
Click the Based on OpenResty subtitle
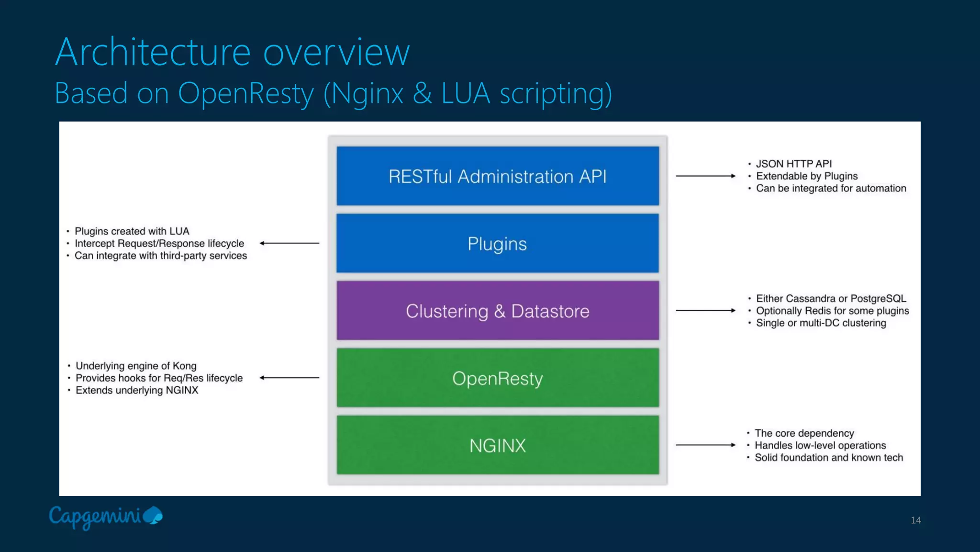point(333,93)
